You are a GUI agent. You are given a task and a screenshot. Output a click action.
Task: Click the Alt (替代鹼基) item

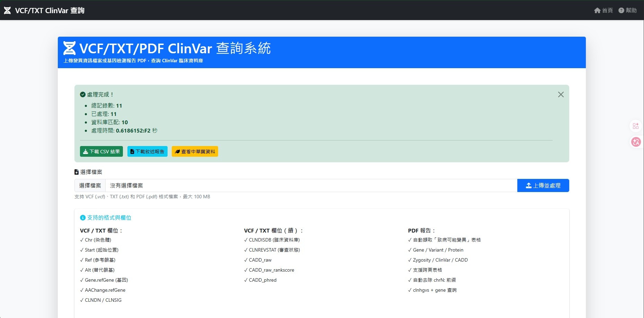(97, 270)
